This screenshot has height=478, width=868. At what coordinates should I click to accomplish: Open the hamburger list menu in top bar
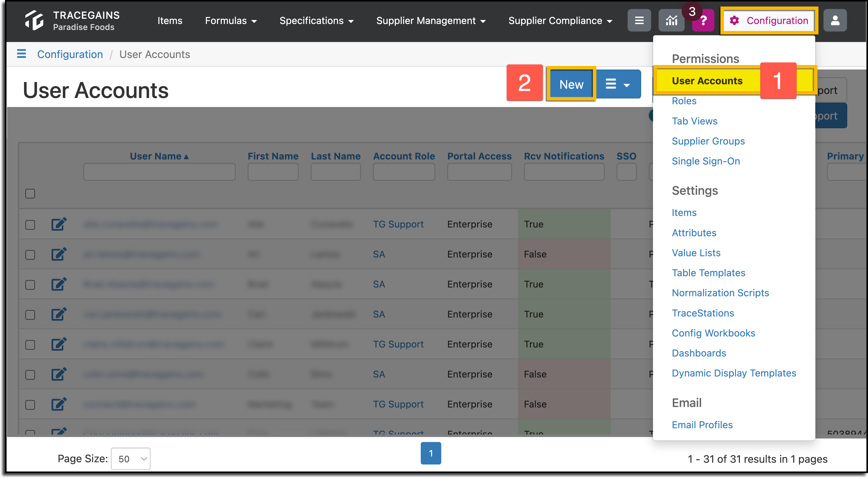pyautogui.click(x=639, y=20)
